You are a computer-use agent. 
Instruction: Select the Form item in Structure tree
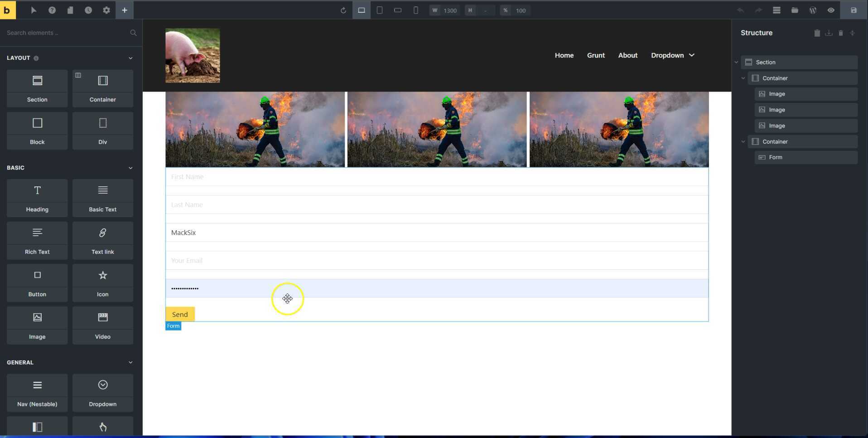806,157
